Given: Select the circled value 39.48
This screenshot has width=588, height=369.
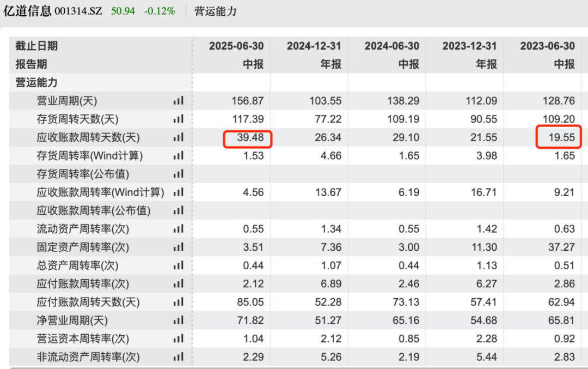Looking at the screenshot, I should 248,138.
